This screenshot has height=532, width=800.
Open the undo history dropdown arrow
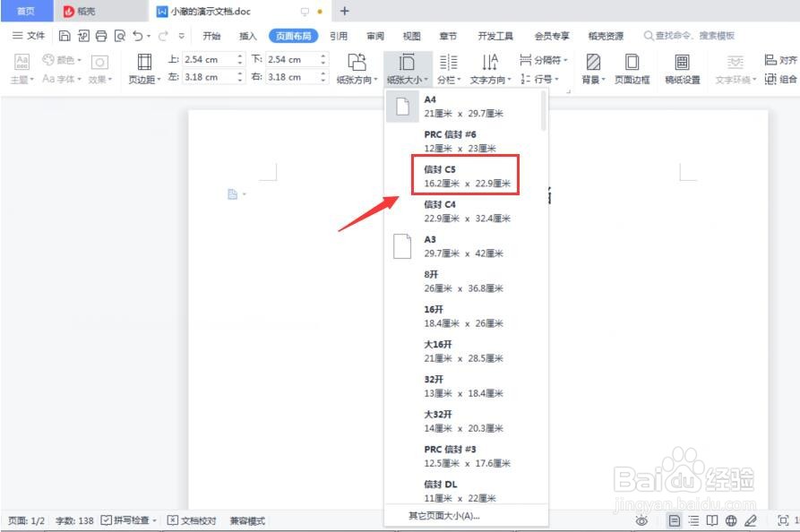pos(149,36)
